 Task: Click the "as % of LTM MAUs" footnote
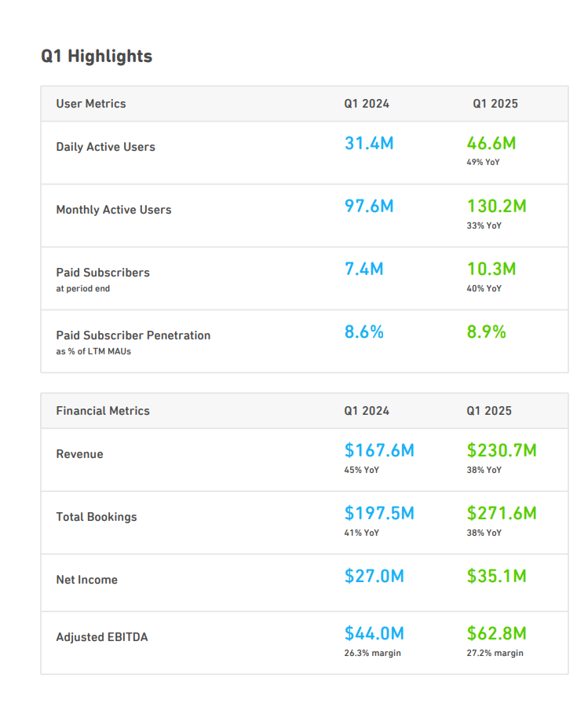point(93,351)
